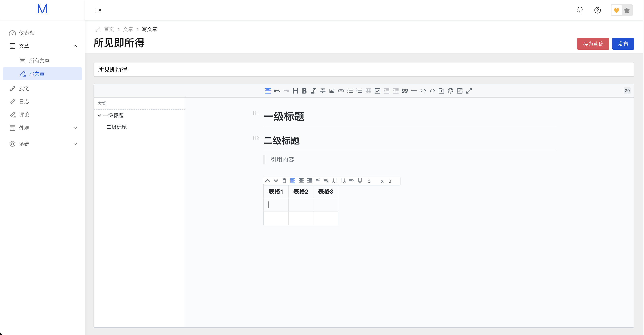Switch to the star theme toggle
This screenshot has width=644, height=335.
tap(627, 10)
